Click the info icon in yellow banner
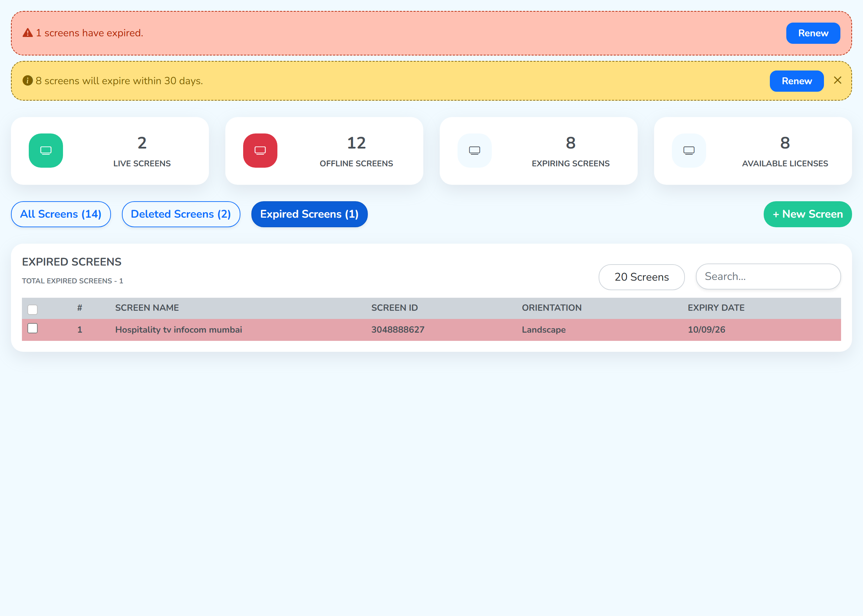 pyautogui.click(x=28, y=80)
